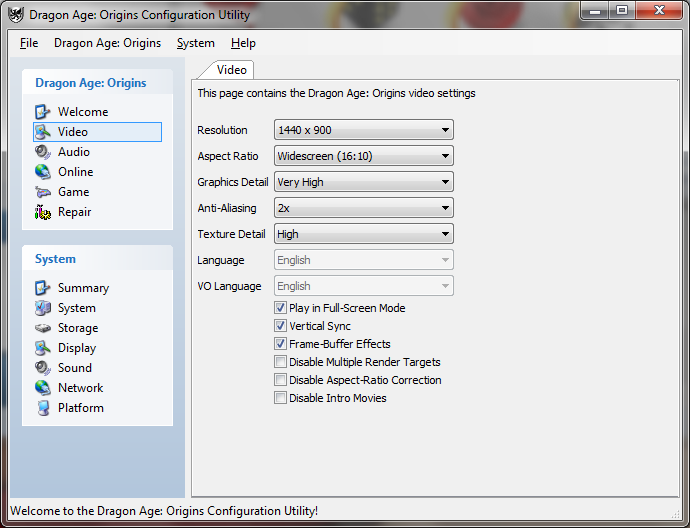Click the Texture Detail label
The width and height of the screenshot is (690, 528).
231,234
